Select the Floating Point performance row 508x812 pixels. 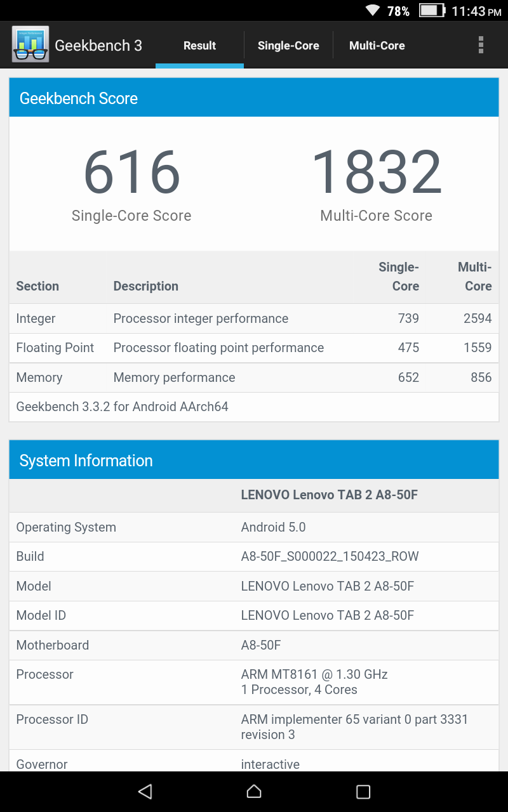click(x=254, y=348)
